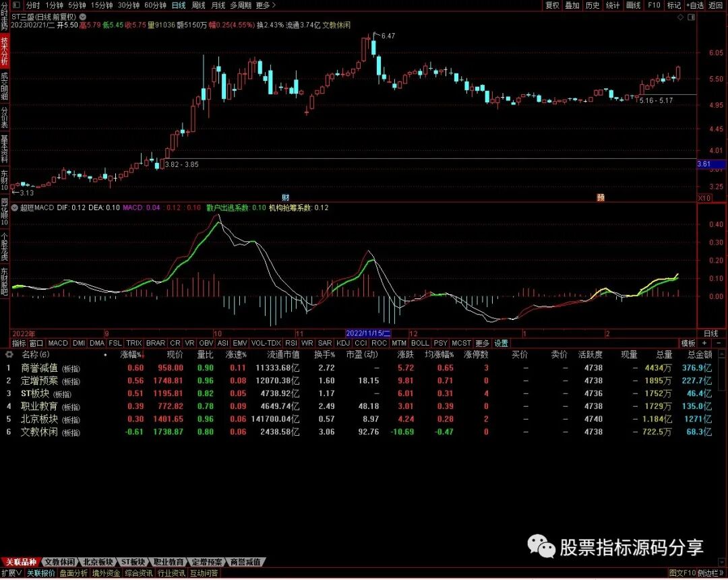Image resolution: width=728 pixels, height=580 pixels.
Task: Click the 预 forecast marker on chart
Action: 601,197
